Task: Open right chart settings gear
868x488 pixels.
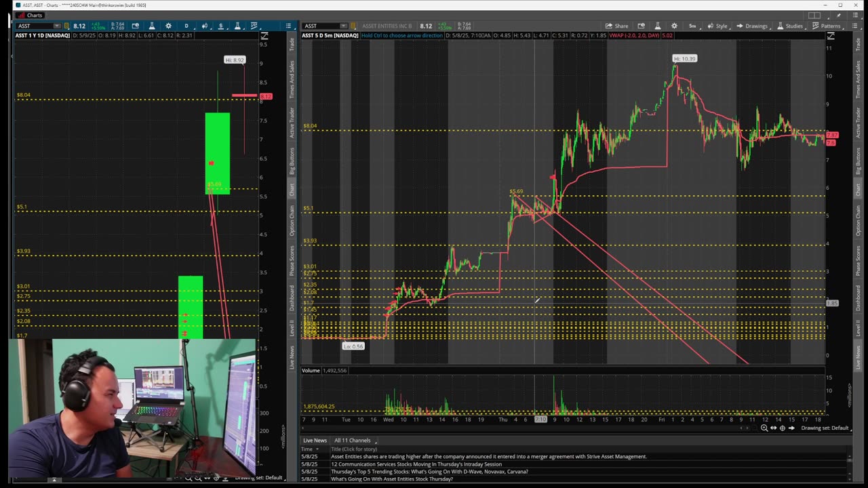Action: click(x=674, y=26)
